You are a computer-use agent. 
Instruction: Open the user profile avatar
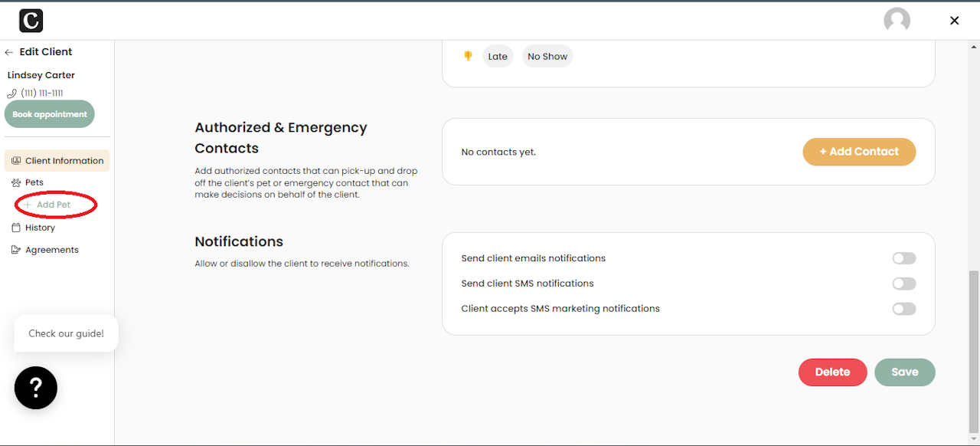tap(897, 21)
